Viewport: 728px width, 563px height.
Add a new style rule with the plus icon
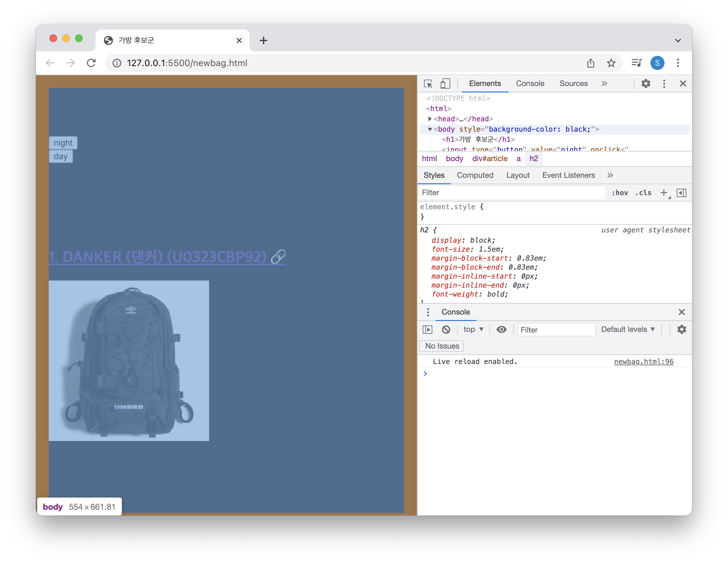coord(664,193)
